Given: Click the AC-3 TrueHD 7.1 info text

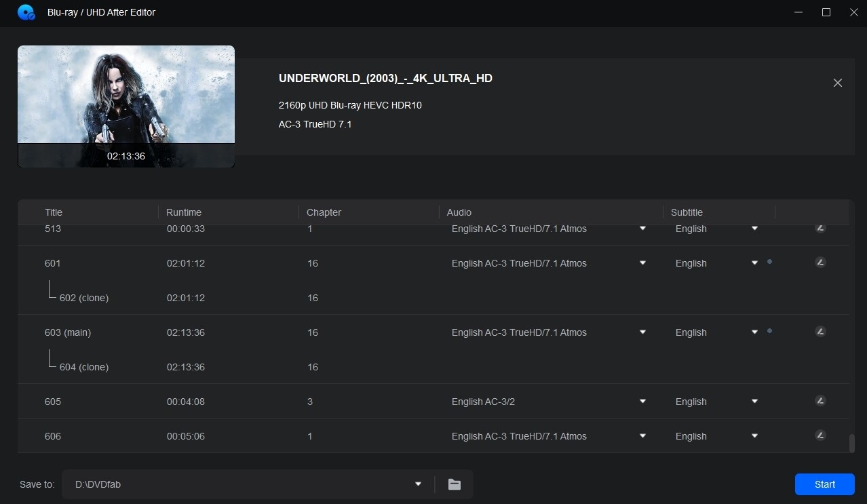Looking at the screenshot, I should [x=315, y=124].
